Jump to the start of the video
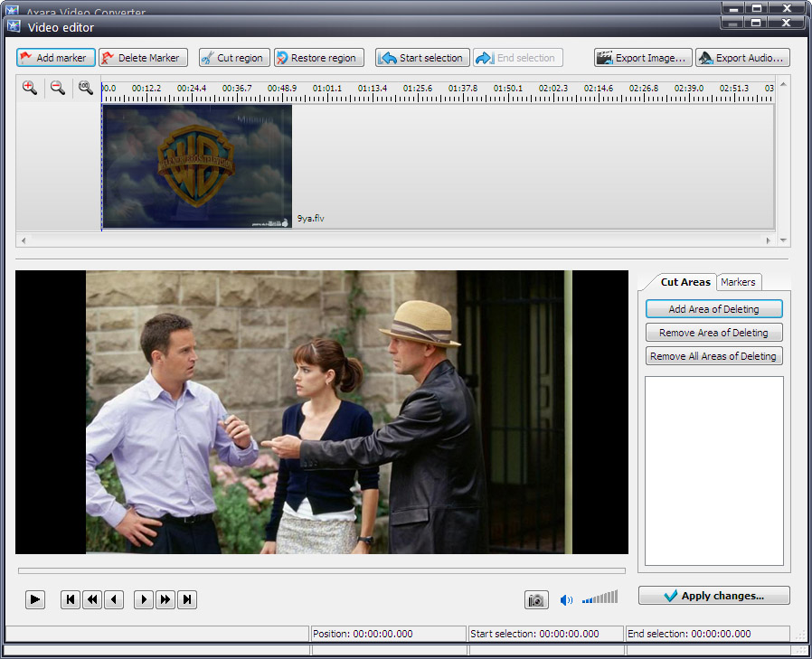 pyautogui.click(x=71, y=599)
